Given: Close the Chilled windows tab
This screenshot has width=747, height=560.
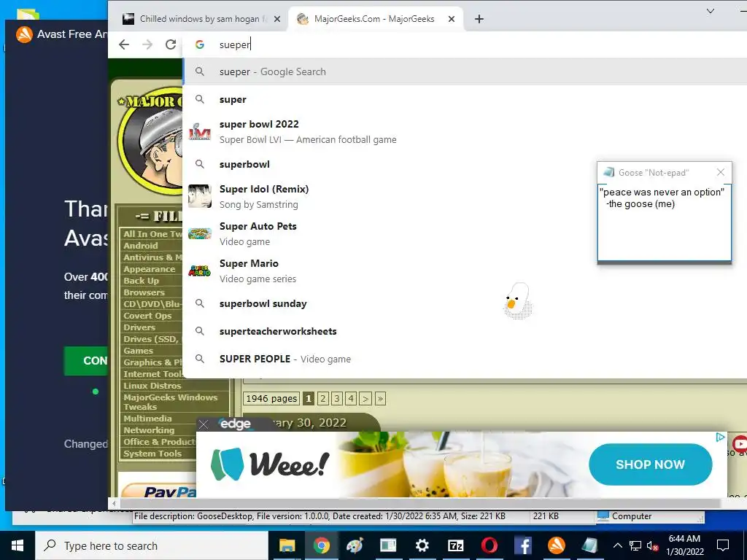Looking at the screenshot, I should tap(277, 19).
